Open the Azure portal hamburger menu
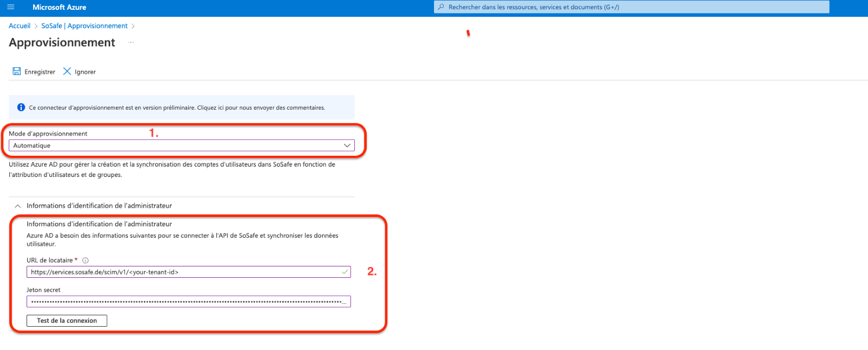 click(10, 7)
